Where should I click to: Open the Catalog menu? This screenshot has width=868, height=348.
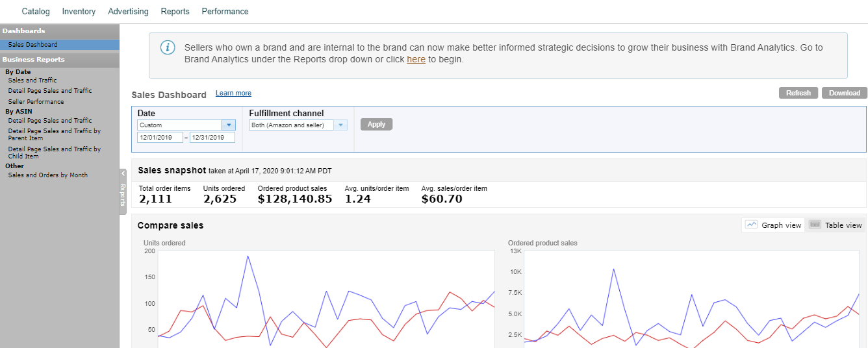point(36,12)
